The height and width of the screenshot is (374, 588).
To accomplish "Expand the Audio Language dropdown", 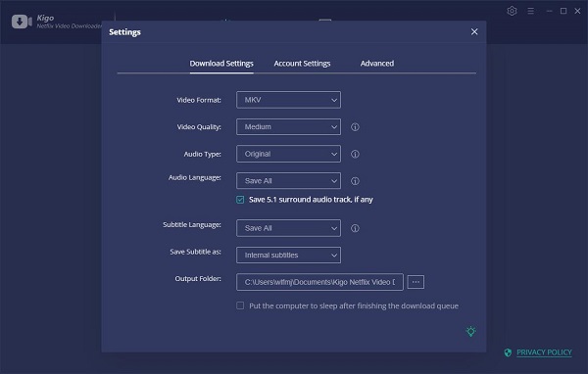I will coord(288,181).
